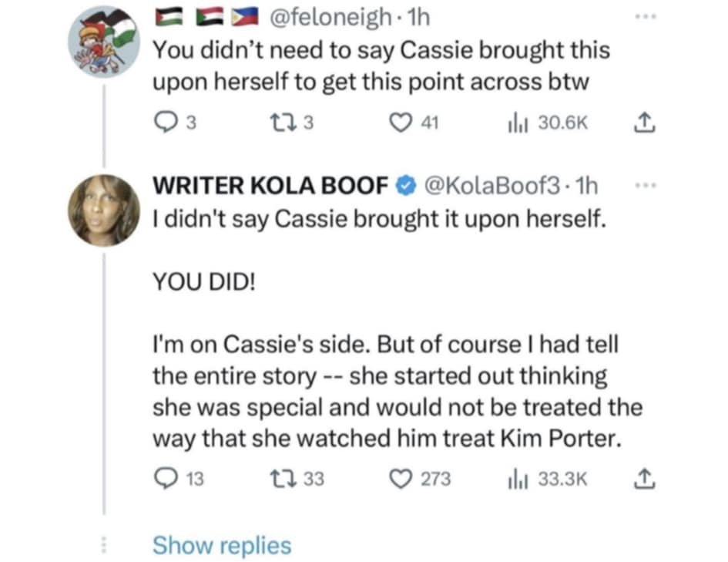Like the @feloneigh tweet
Viewport: 728px width, 562px height.
(402, 121)
